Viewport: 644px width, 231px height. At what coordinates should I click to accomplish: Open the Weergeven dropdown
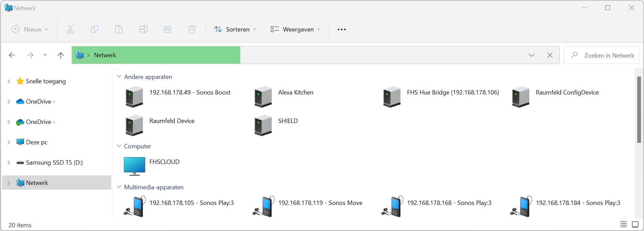point(295,29)
